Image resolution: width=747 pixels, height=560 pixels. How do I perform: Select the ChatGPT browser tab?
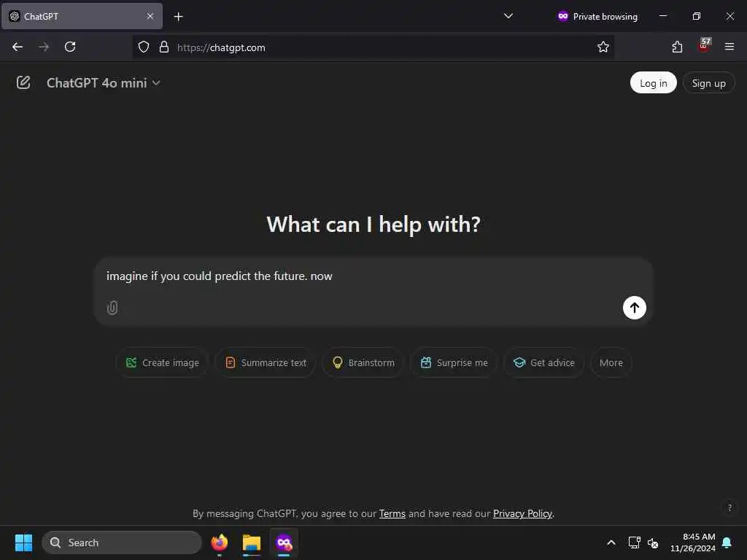tap(82, 16)
